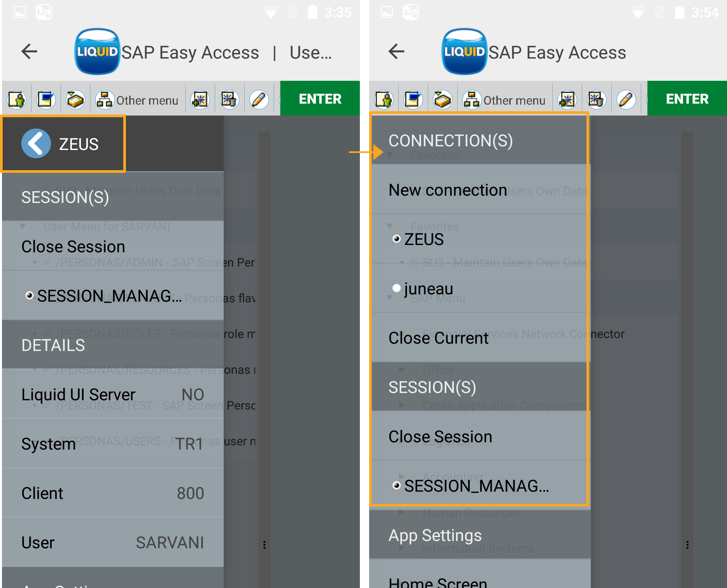Click Change favorites pencil icon in right toolbar
Screen dimensions: 727x588
pyautogui.click(x=626, y=100)
